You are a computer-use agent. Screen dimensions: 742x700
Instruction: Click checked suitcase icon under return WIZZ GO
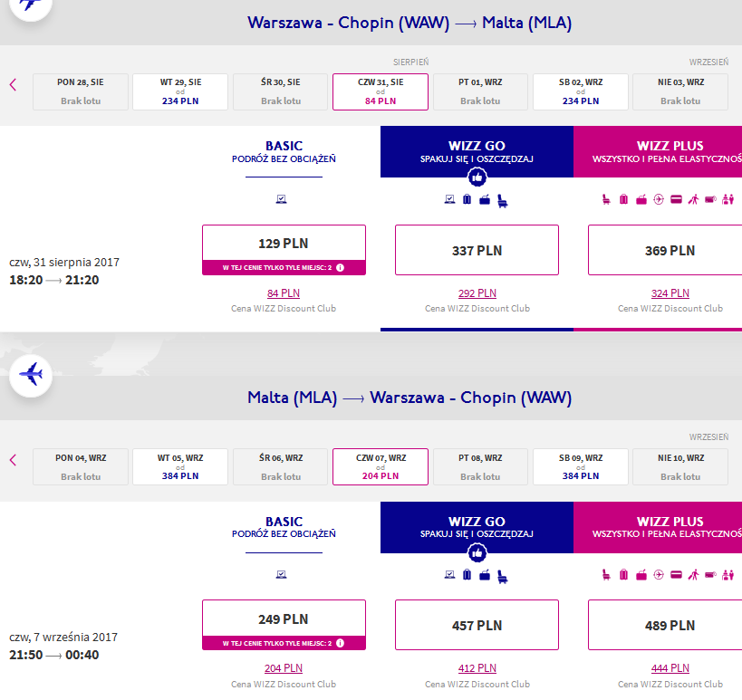click(x=467, y=575)
